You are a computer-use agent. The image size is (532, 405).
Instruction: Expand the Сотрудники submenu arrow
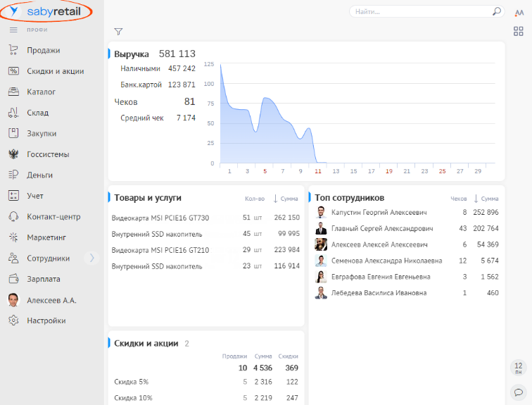(x=91, y=258)
